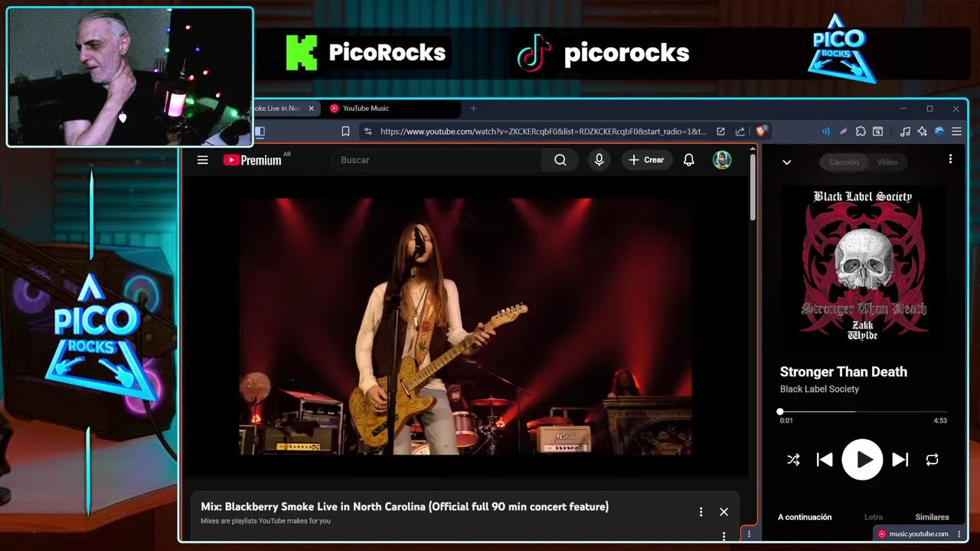This screenshot has height=551, width=980.
Task: Seek on the song progress bar
Action: (863, 412)
